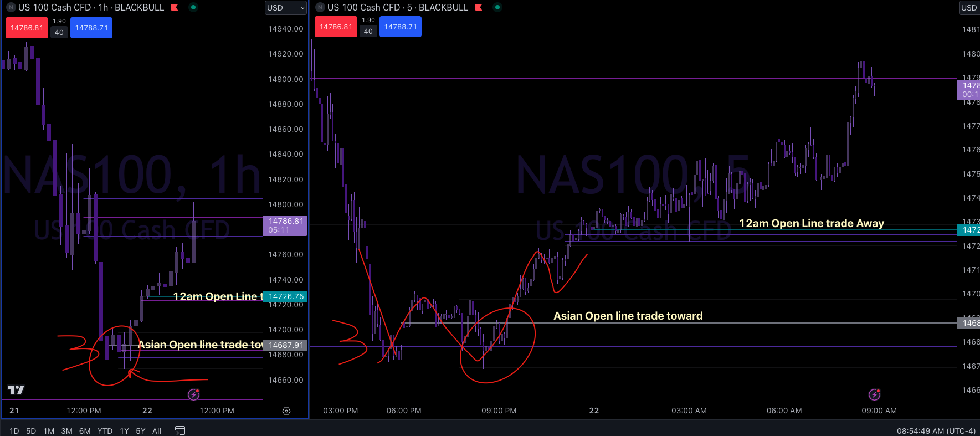Click the green market status dot in right chart
Viewport: 980px width, 436px height.
497,7
